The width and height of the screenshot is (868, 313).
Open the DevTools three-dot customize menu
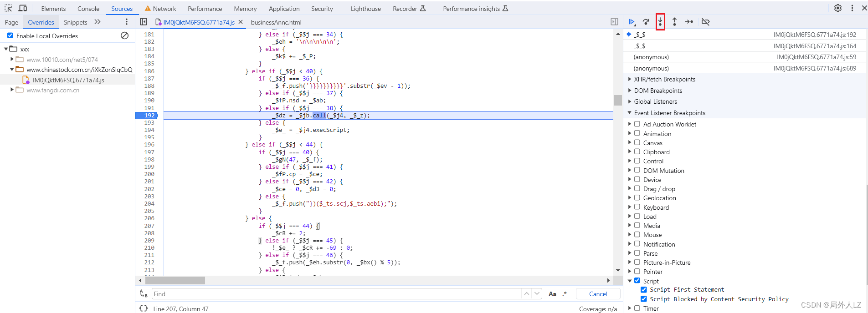852,8
